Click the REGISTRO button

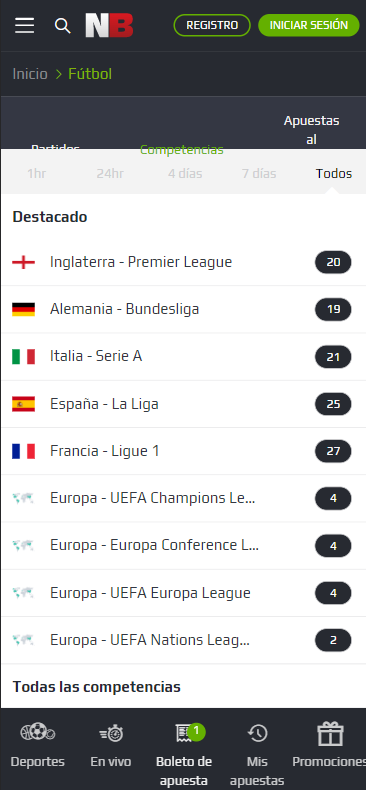coord(212,25)
